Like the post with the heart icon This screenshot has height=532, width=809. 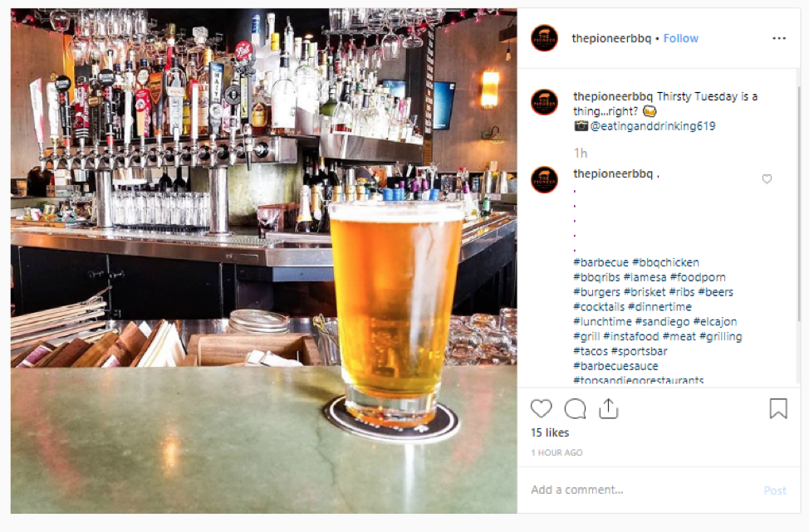[542, 409]
